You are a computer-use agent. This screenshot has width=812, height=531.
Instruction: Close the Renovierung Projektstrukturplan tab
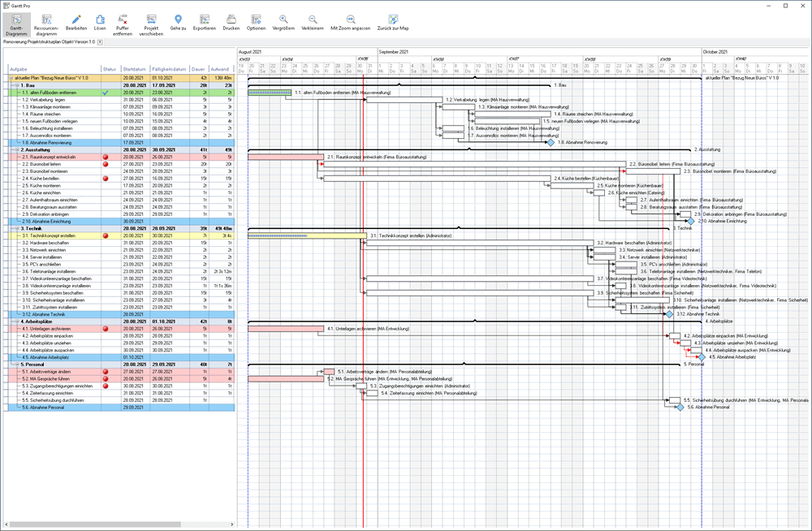pyautogui.click(x=101, y=42)
